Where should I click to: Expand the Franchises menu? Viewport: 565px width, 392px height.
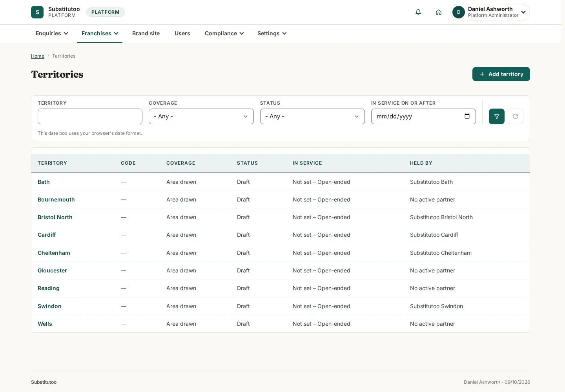tap(100, 33)
